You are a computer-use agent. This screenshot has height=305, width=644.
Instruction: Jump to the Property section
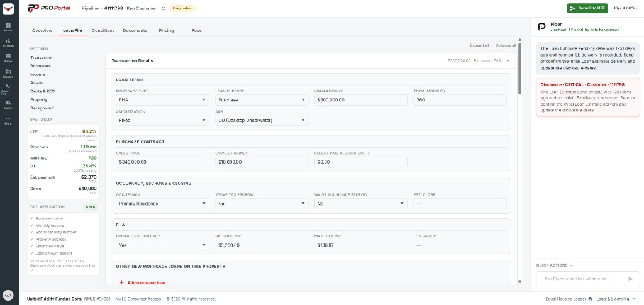point(38,100)
